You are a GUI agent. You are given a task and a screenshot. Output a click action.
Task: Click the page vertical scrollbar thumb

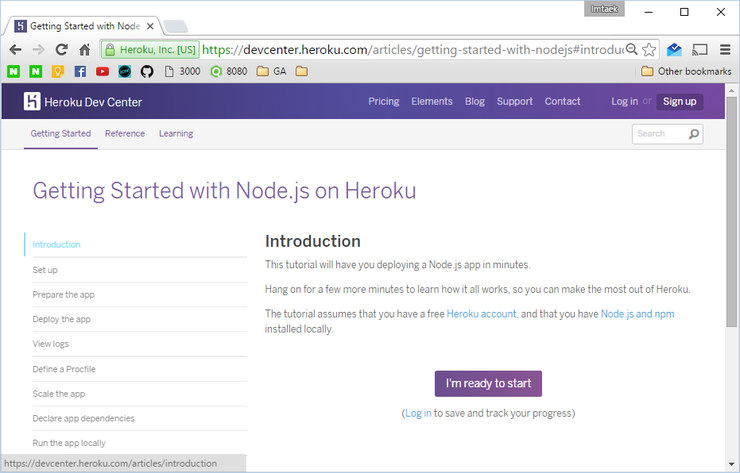pyautogui.click(x=732, y=211)
